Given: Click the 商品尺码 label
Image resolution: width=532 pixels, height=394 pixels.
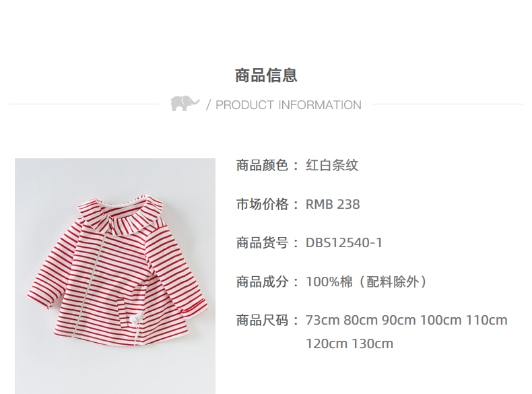Looking at the screenshot, I should pyautogui.click(x=262, y=321).
